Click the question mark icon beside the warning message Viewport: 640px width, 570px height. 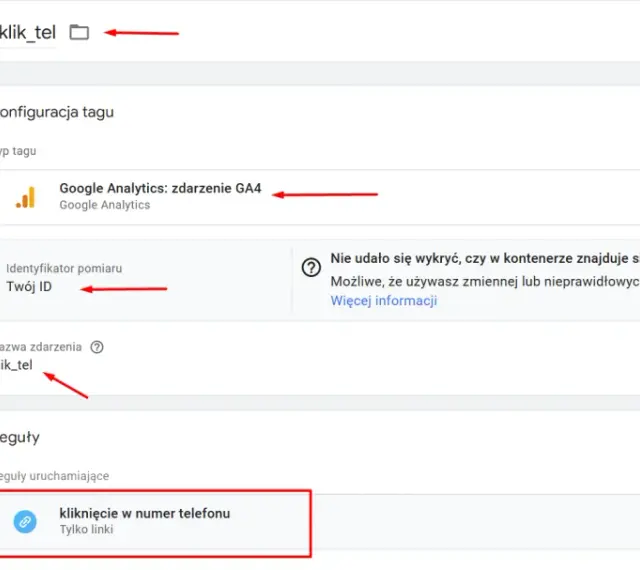point(311,267)
